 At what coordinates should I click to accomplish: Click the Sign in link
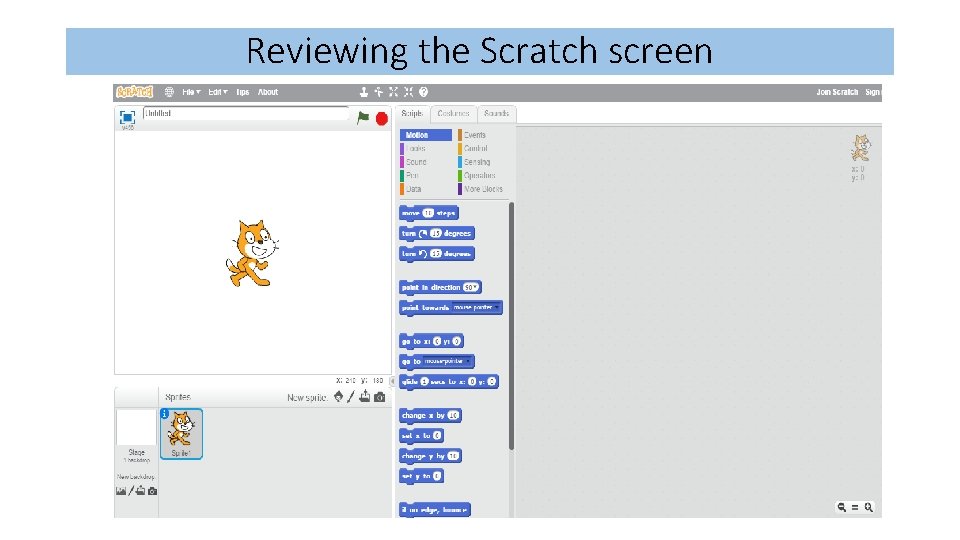(x=872, y=92)
